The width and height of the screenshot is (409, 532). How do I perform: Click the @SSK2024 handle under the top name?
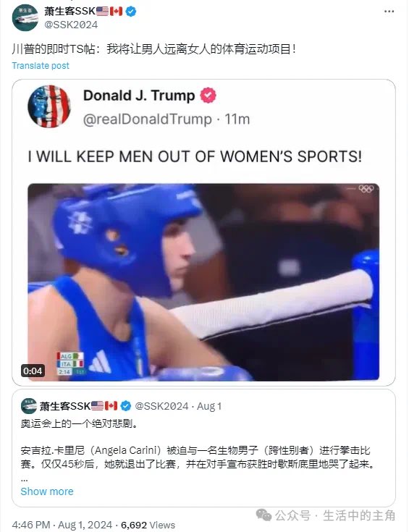coord(71,25)
